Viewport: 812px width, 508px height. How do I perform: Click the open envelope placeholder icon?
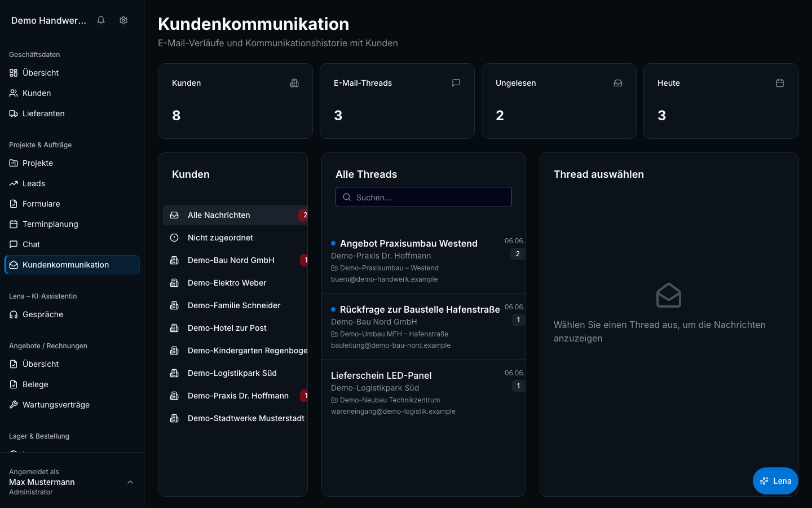click(x=669, y=295)
